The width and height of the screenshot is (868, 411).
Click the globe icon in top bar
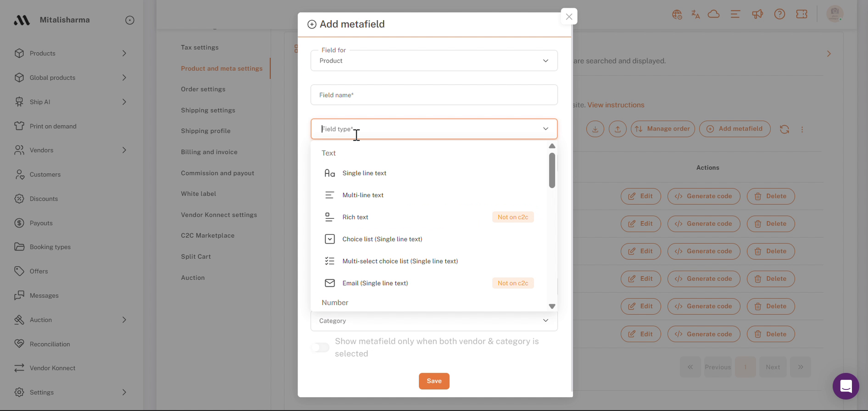coord(677,15)
